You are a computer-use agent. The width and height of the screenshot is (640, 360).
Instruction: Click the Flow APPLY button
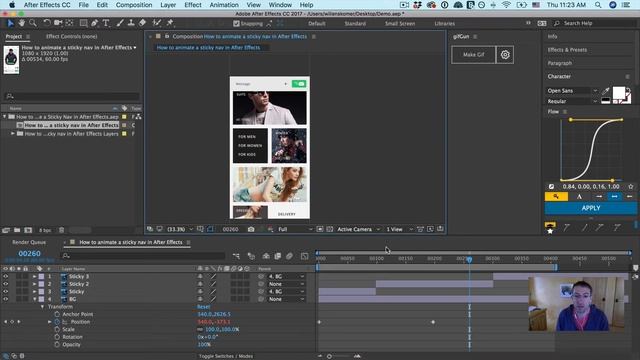[x=591, y=208]
